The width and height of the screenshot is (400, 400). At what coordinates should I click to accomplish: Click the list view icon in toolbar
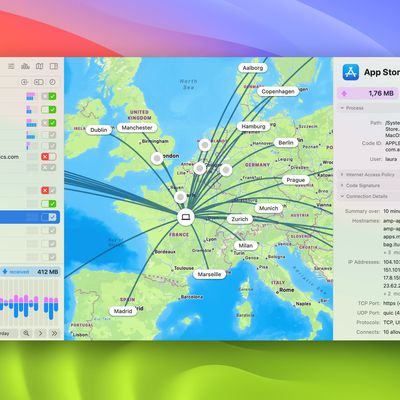coord(11,66)
